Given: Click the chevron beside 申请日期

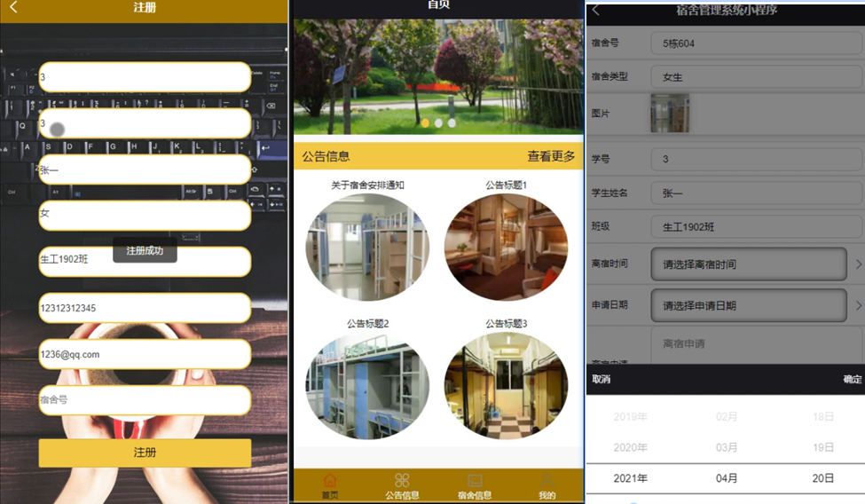Looking at the screenshot, I should pos(859,305).
